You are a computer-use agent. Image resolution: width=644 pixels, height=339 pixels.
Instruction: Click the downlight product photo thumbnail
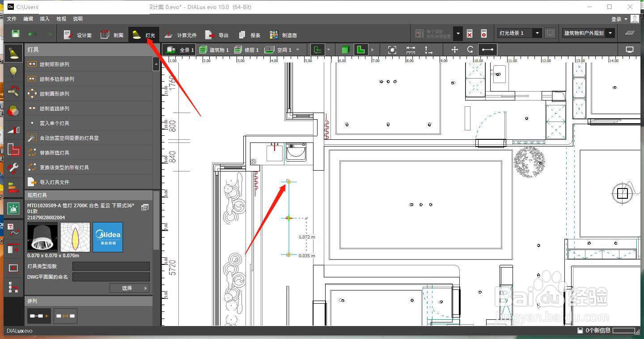pos(42,237)
